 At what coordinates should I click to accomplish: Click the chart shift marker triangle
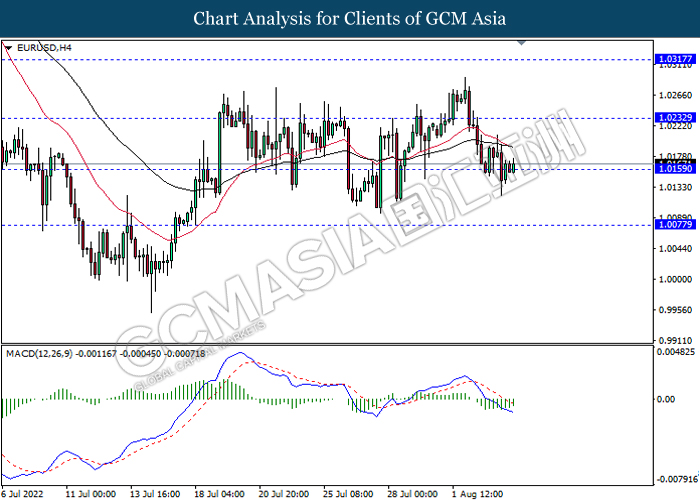coord(521,43)
